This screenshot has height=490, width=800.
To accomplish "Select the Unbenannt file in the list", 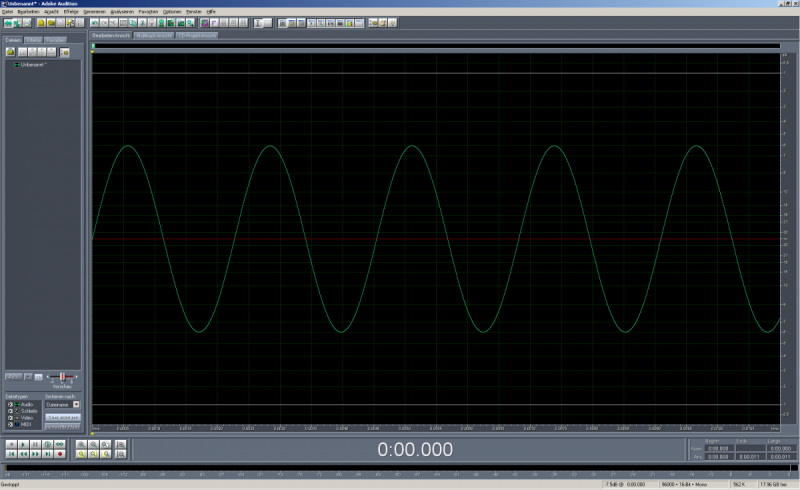I will (33, 64).
